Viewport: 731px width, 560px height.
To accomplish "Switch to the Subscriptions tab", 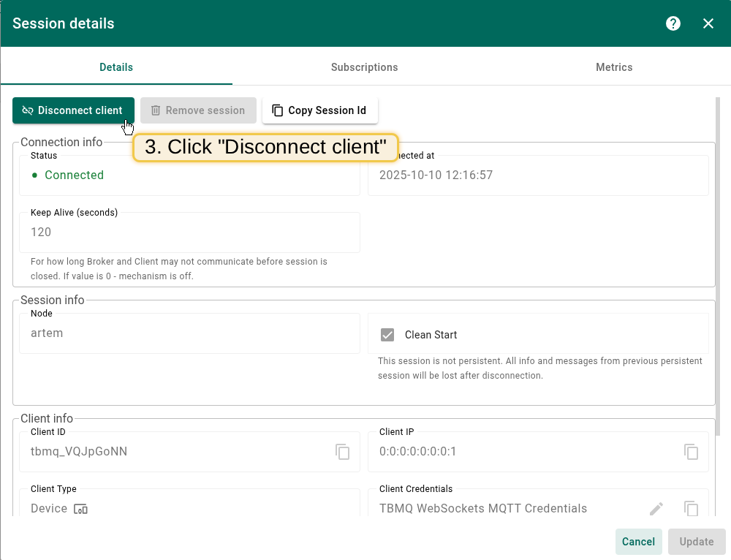I will 364,67.
